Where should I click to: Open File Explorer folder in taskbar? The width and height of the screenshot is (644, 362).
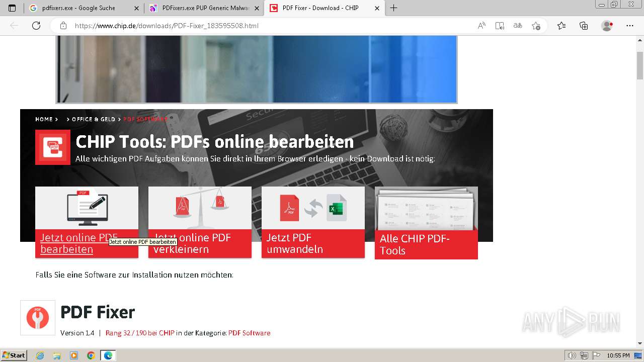tap(57, 355)
